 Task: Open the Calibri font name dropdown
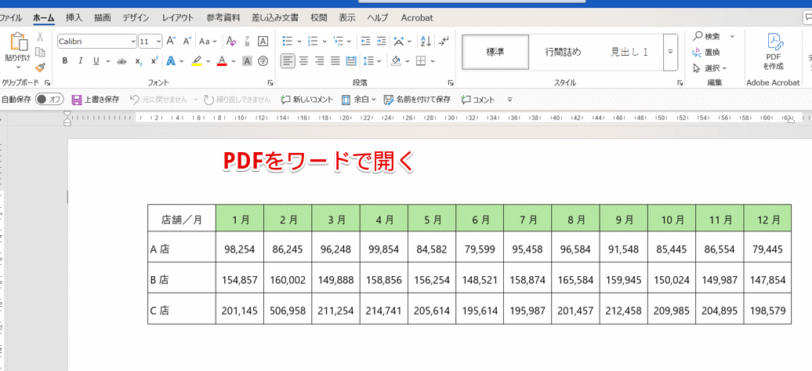coord(133,41)
